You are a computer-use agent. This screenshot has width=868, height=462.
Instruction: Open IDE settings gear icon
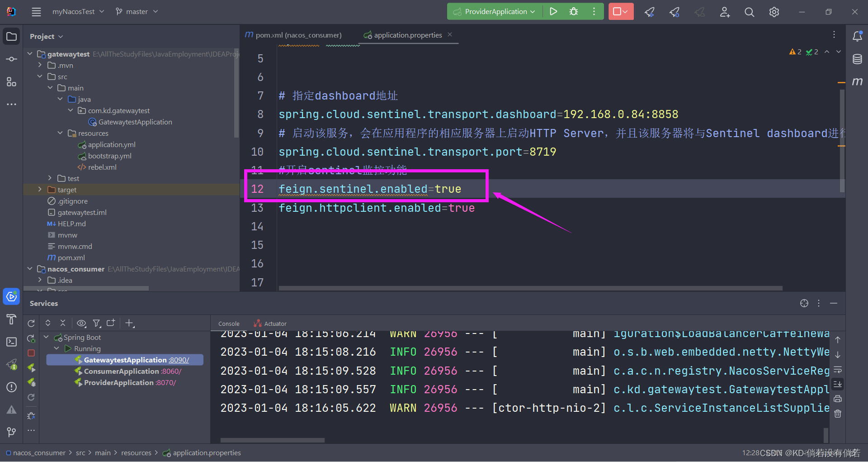pyautogui.click(x=774, y=12)
